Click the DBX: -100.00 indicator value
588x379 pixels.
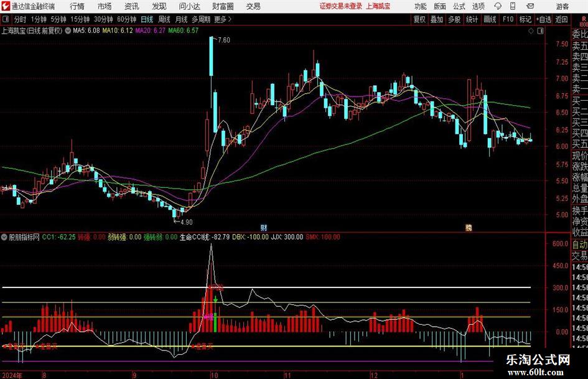point(251,237)
